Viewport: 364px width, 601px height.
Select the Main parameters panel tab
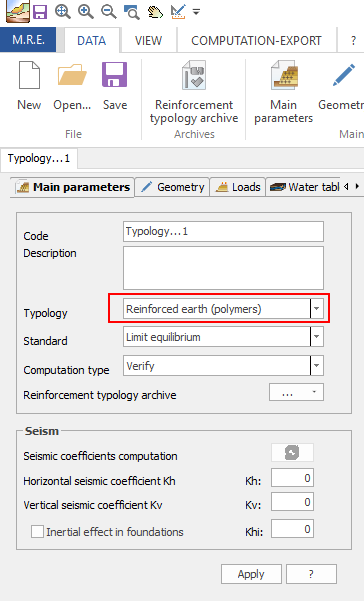point(72,187)
